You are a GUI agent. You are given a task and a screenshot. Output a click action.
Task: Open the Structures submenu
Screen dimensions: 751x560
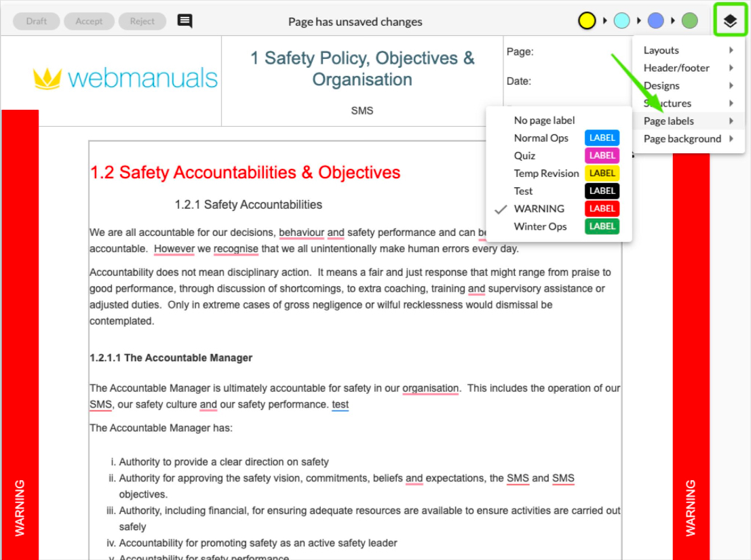[689, 103]
